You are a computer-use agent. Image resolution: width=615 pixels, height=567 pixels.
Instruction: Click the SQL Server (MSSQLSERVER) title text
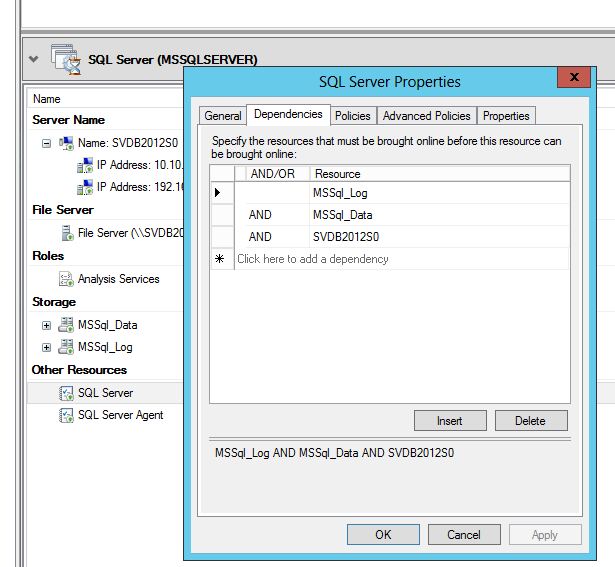pos(173,60)
